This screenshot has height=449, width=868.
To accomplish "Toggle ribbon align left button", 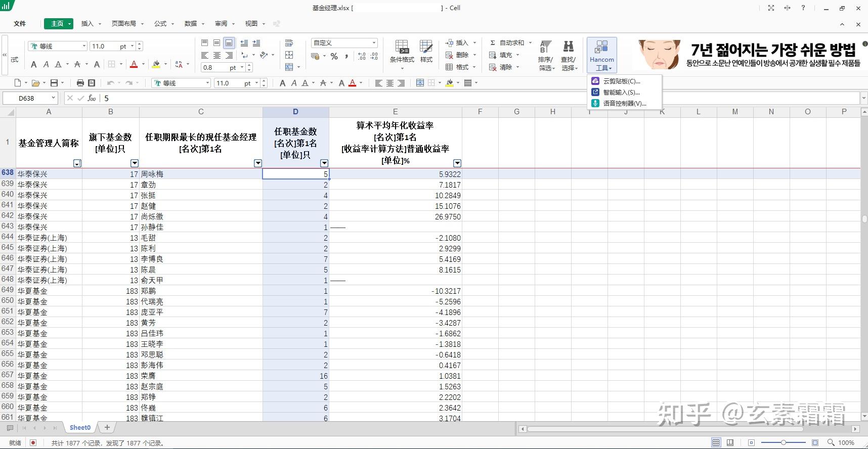I will point(204,55).
